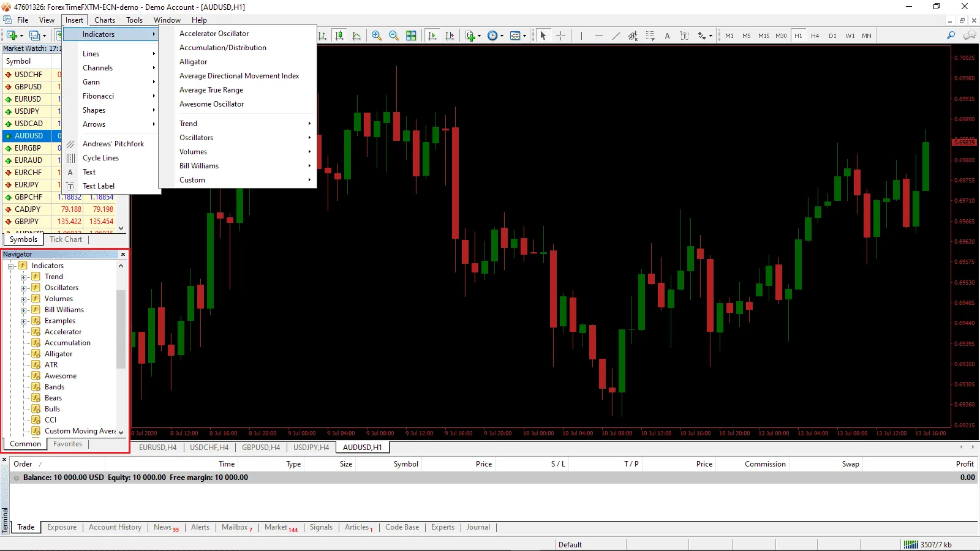This screenshot has height=551, width=980.
Task: Expand Bill Williams folder in Navigator
Action: pos(24,310)
